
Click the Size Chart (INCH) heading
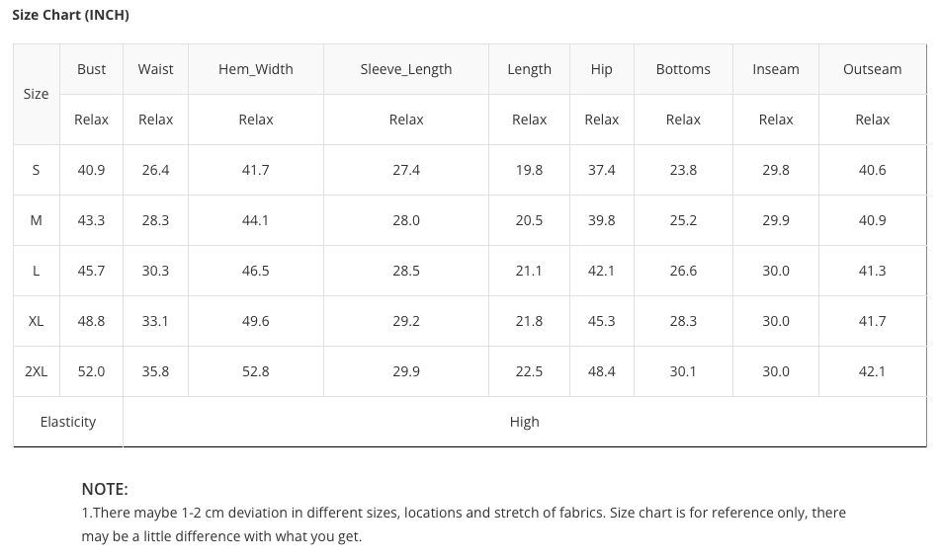click(x=70, y=15)
